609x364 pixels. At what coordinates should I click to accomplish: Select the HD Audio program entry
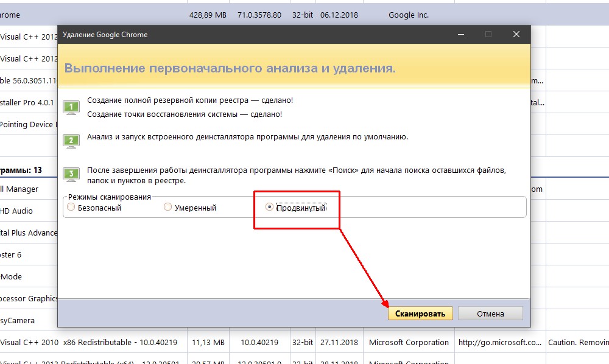pyautogui.click(x=17, y=211)
